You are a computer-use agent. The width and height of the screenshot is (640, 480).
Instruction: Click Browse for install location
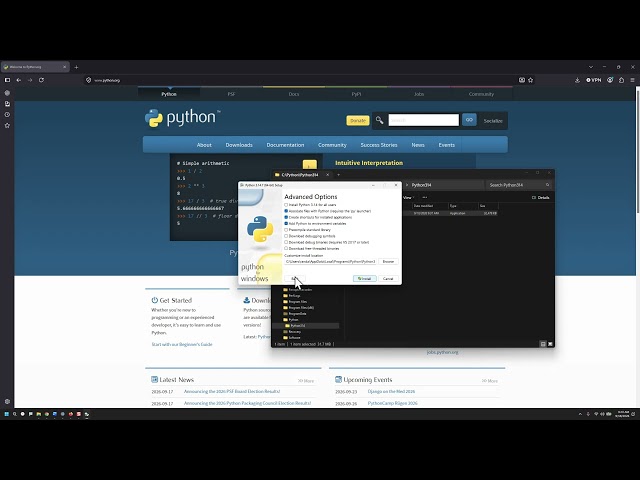click(x=388, y=261)
